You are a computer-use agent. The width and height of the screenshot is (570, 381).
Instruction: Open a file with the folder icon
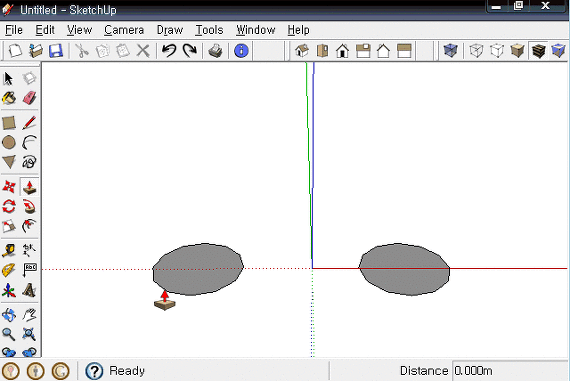(x=36, y=51)
